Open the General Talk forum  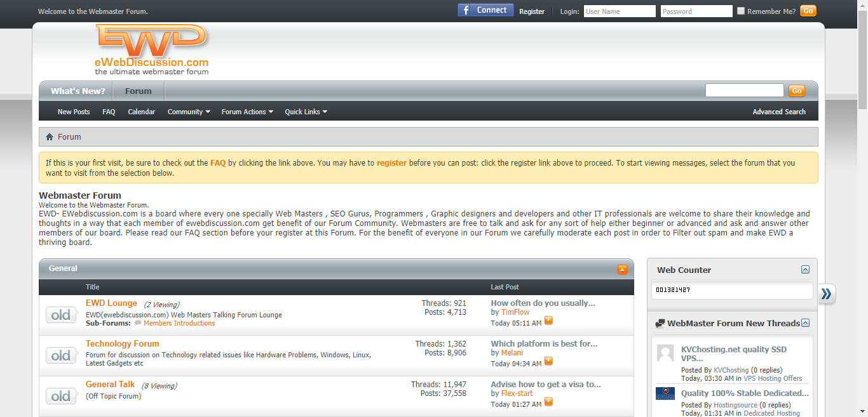110,385
